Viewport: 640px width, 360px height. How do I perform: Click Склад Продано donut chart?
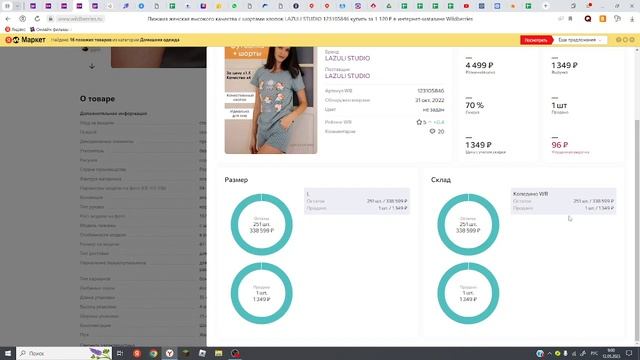pyautogui.click(x=468, y=293)
